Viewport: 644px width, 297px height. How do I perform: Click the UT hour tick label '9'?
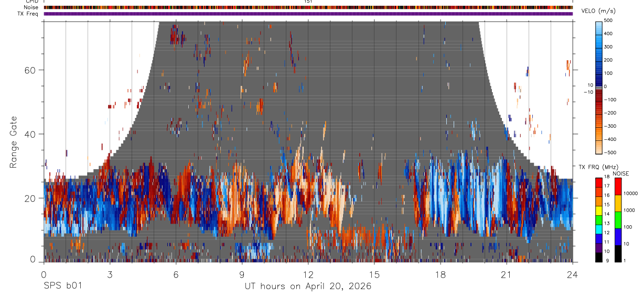[x=242, y=274]
